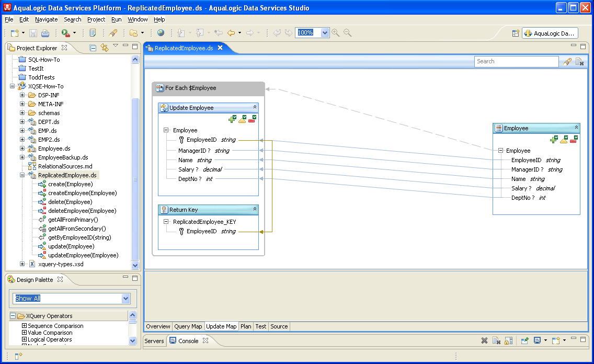This screenshot has width=594, height=364.
Task: Click Link with Editor arrows icon
Action: (105, 48)
